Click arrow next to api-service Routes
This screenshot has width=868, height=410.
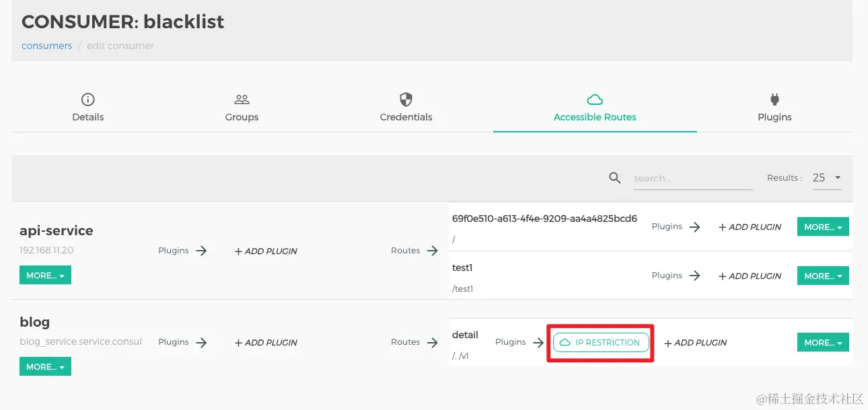[x=432, y=251]
